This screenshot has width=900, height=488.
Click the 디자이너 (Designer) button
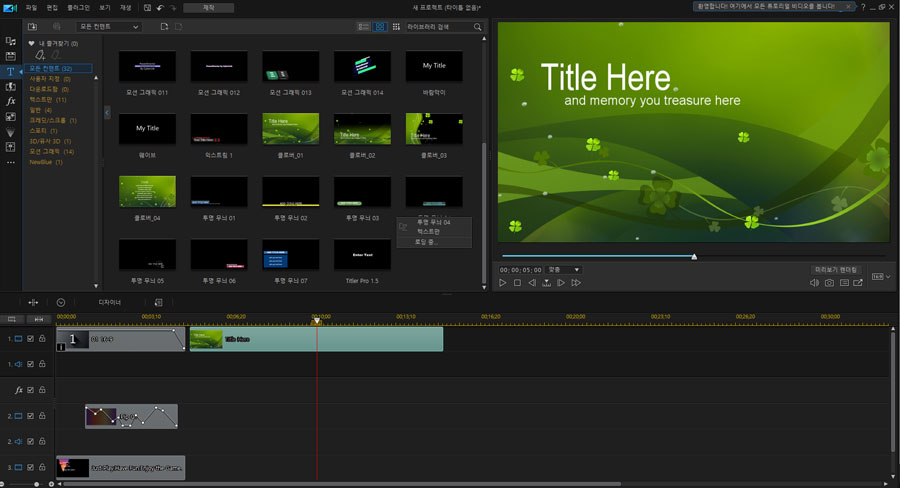coord(110,303)
